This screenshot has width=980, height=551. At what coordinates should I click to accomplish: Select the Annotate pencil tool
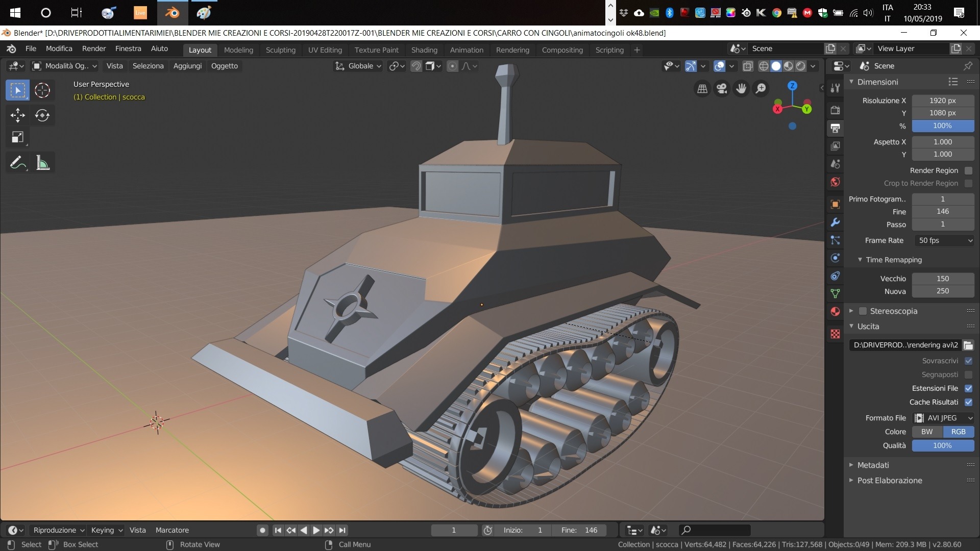(18, 163)
